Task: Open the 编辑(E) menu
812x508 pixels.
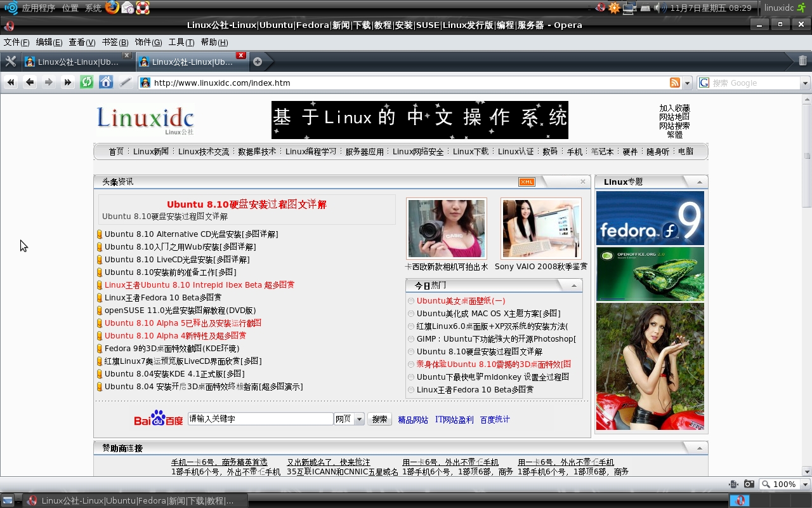Action: [49, 43]
